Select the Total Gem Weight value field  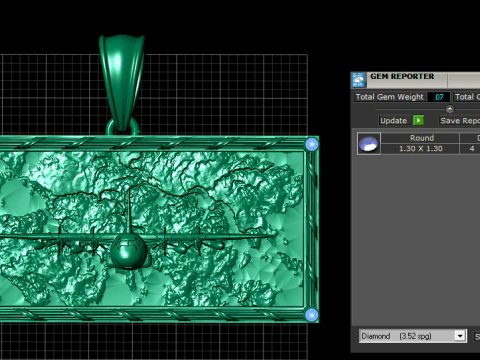439,97
